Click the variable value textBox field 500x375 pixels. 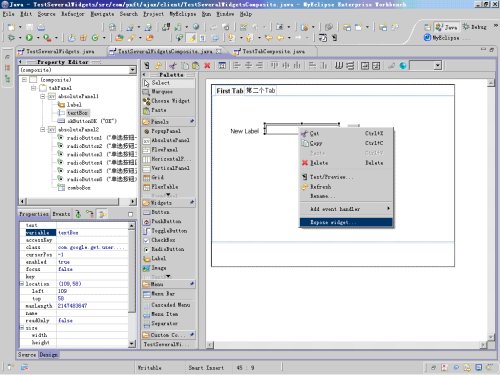(93, 233)
